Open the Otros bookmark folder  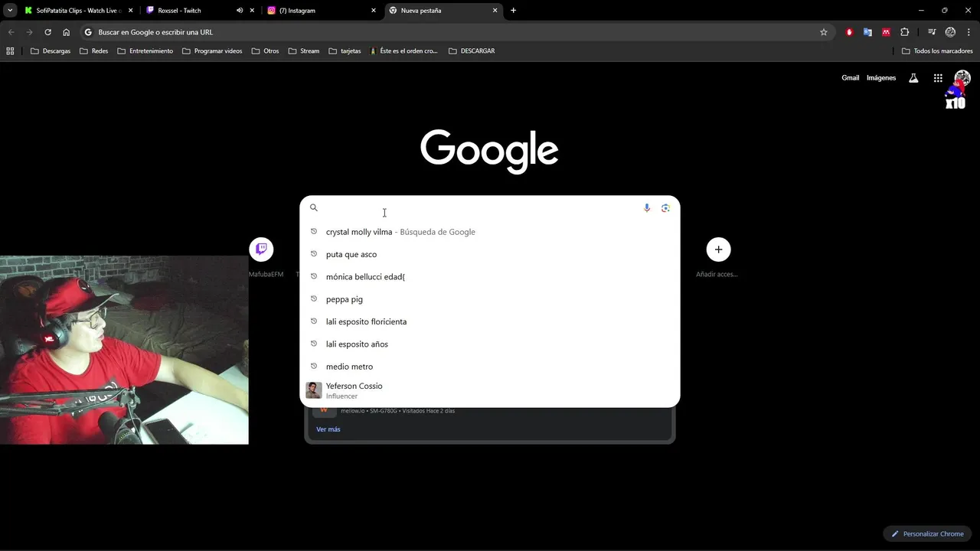coord(266,51)
